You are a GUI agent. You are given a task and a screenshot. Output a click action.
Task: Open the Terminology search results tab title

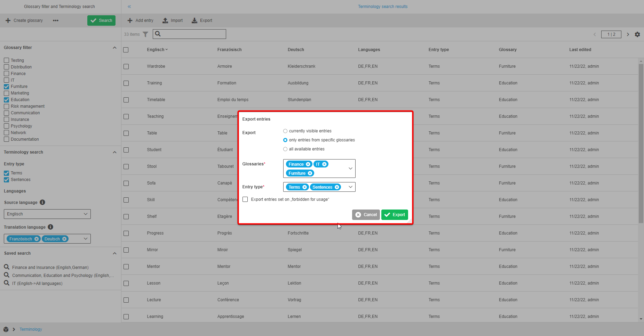pyautogui.click(x=383, y=7)
